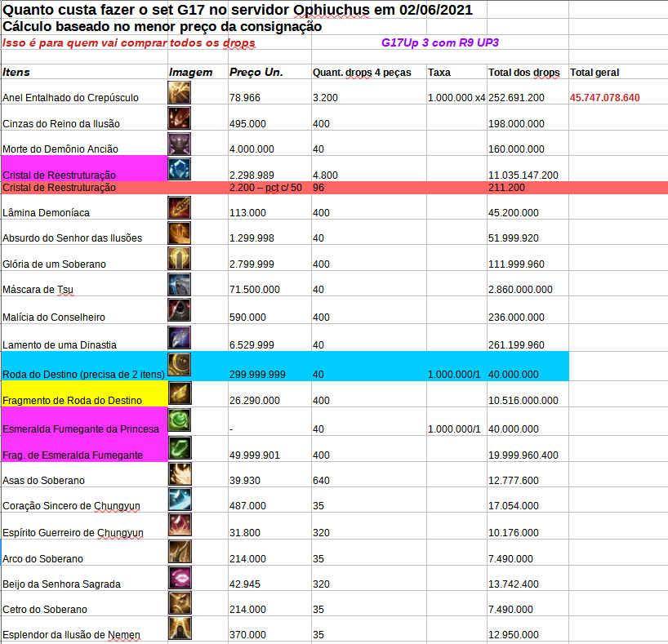Click the Absurdo do Senhor das Ilusões icon
668x644 pixels.
(180, 233)
